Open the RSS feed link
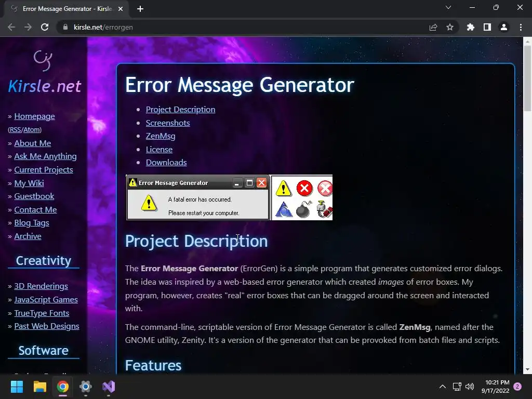The height and width of the screenshot is (399, 532). click(15, 129)
